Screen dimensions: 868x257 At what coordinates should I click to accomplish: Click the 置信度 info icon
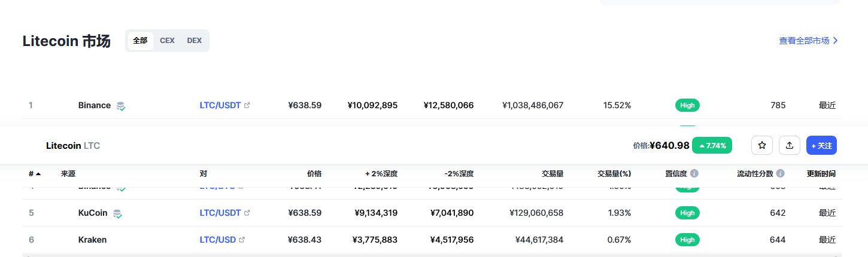[694, 174]
